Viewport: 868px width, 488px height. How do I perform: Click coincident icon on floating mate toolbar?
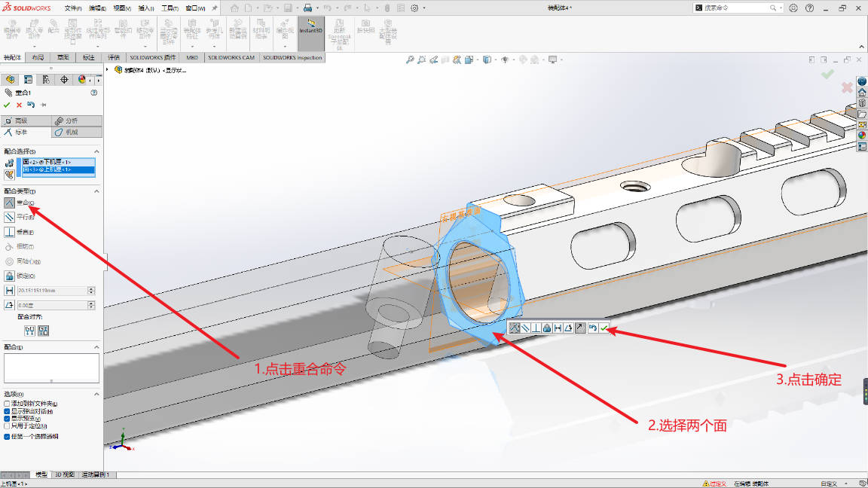click(515, 328)
